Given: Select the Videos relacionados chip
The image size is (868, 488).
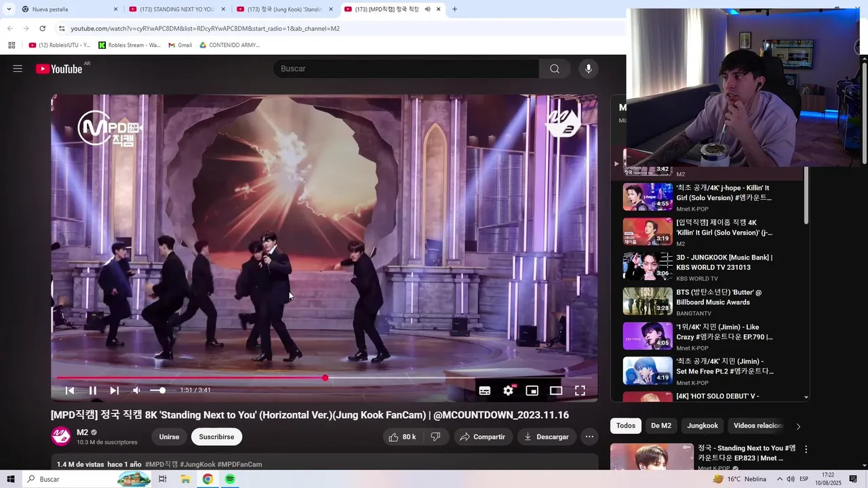Looking at the screenshot, I should point(758,426).
